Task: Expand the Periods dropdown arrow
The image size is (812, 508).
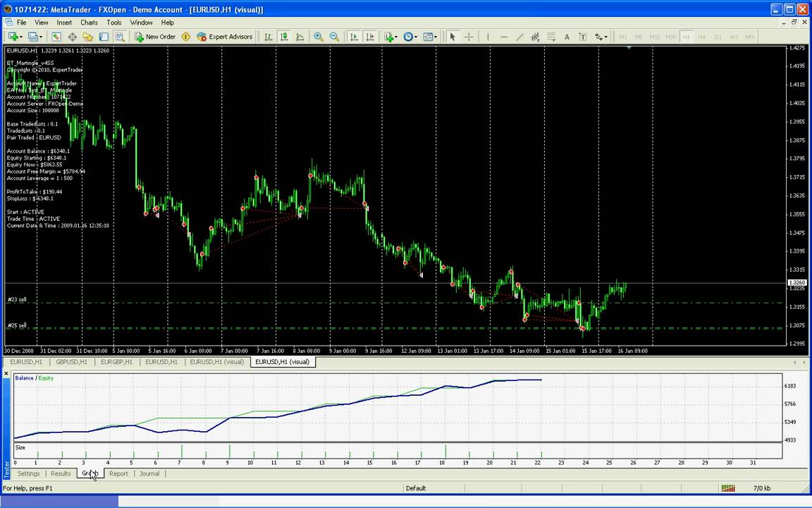Action: click(x=416, y=37)
